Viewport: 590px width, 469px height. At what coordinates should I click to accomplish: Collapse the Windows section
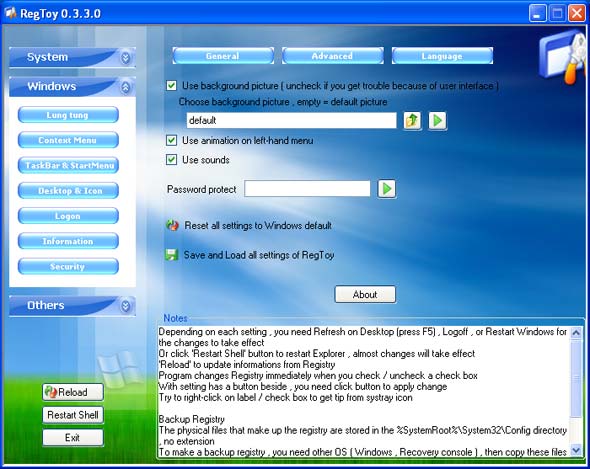coord(72,87)
